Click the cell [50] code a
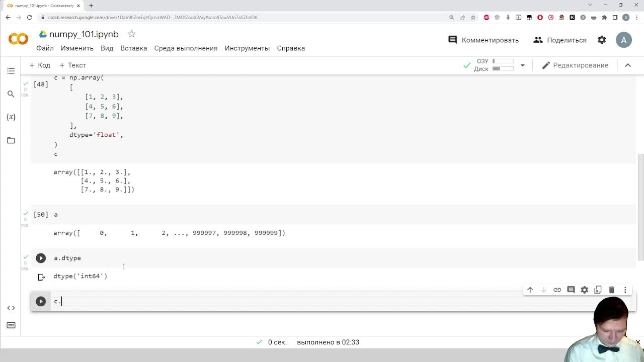 point(56,215)
